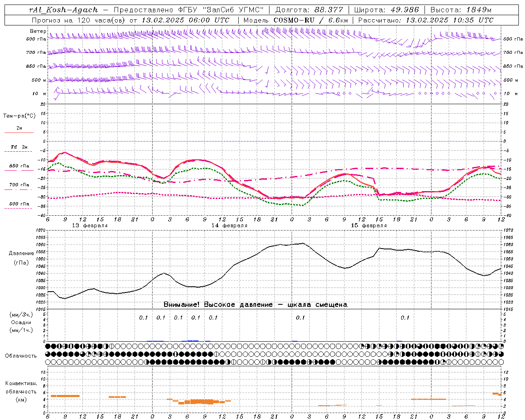
Task: Click the Облачность section label
Action: coord(21,356)
